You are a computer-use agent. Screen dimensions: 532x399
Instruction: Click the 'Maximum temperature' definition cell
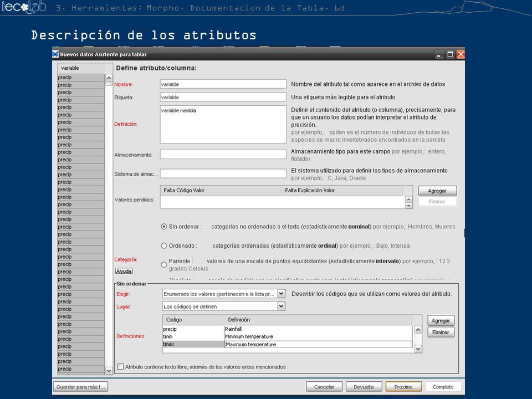click(x=318, y=344)
